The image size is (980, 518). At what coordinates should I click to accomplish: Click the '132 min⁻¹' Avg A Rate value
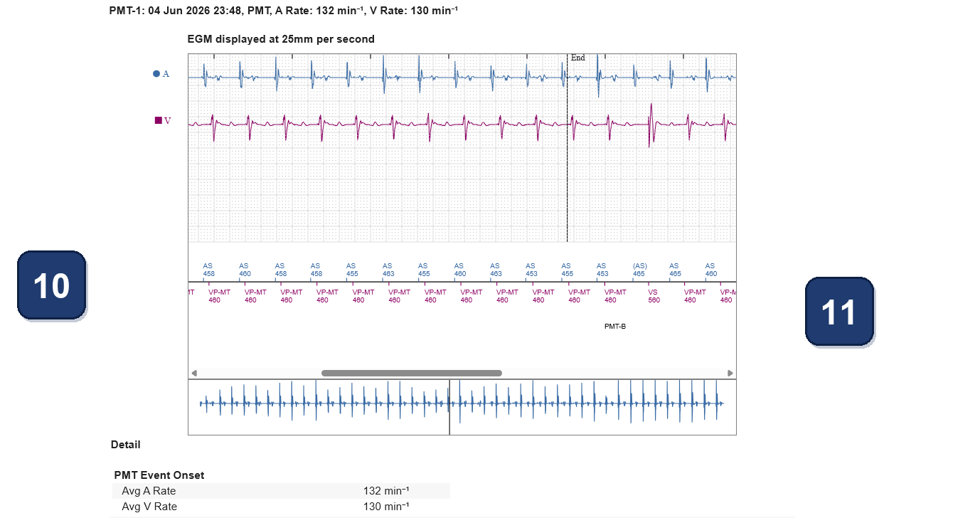coord(386,491)
